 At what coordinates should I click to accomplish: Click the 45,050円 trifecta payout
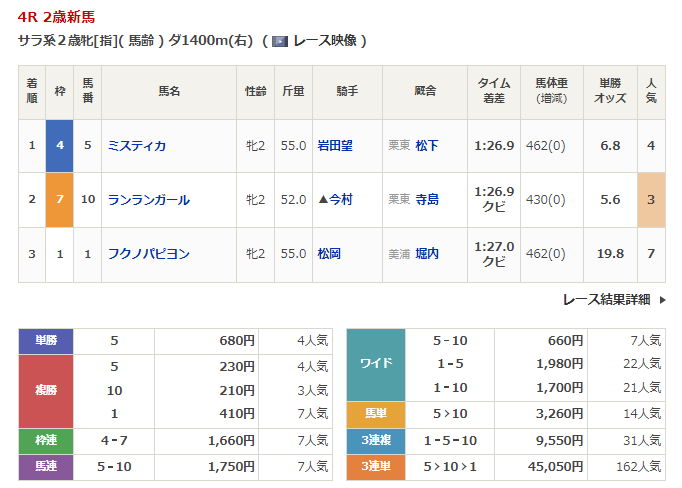click(x=555, y=467)
